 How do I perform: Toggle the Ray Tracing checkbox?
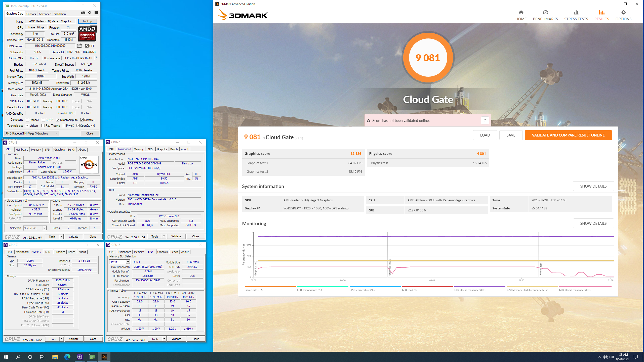pyautogui.click(x=43, y=126)
